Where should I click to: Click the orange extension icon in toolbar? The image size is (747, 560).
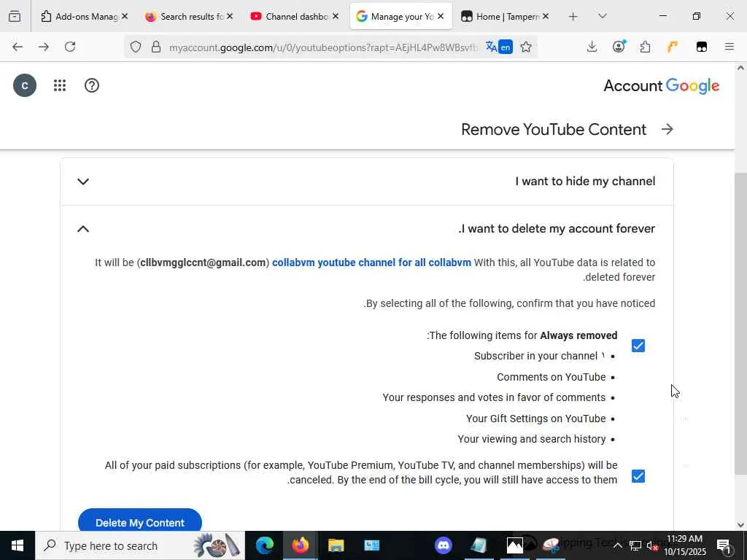[x=672, y=47]
